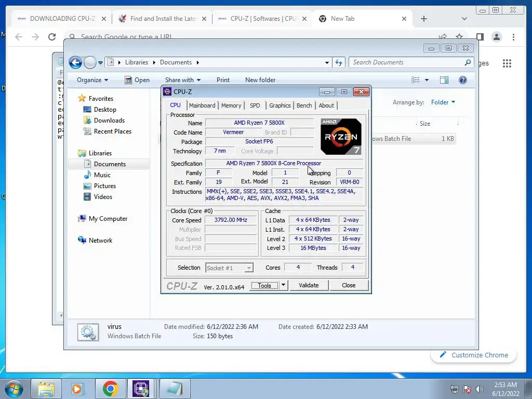Select Desktop in the navigation pane
532x399 pixels.
click(x=105, y=110)
